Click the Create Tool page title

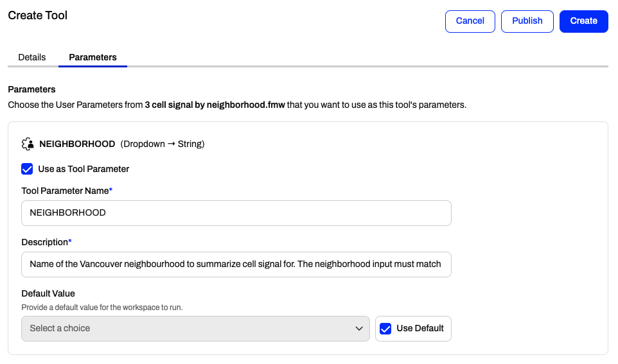click(x=38, y=15)
